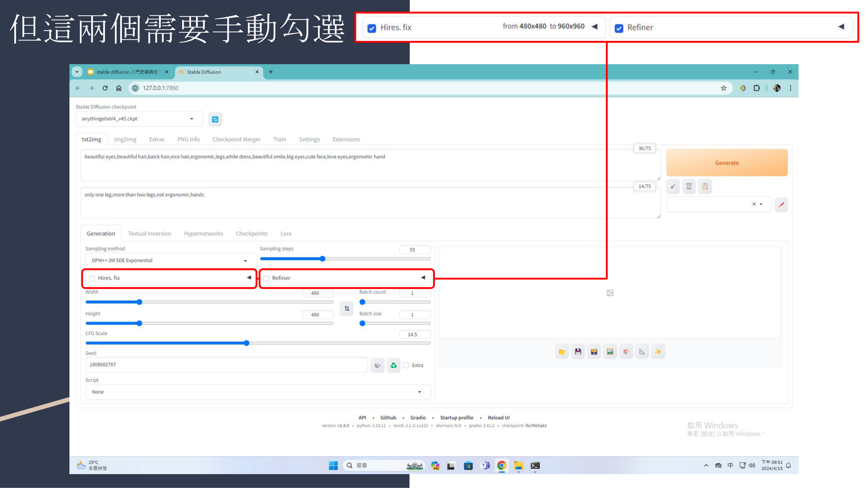Switch to the img2img tab
The image size is (868, 488).
coord(125,139)
